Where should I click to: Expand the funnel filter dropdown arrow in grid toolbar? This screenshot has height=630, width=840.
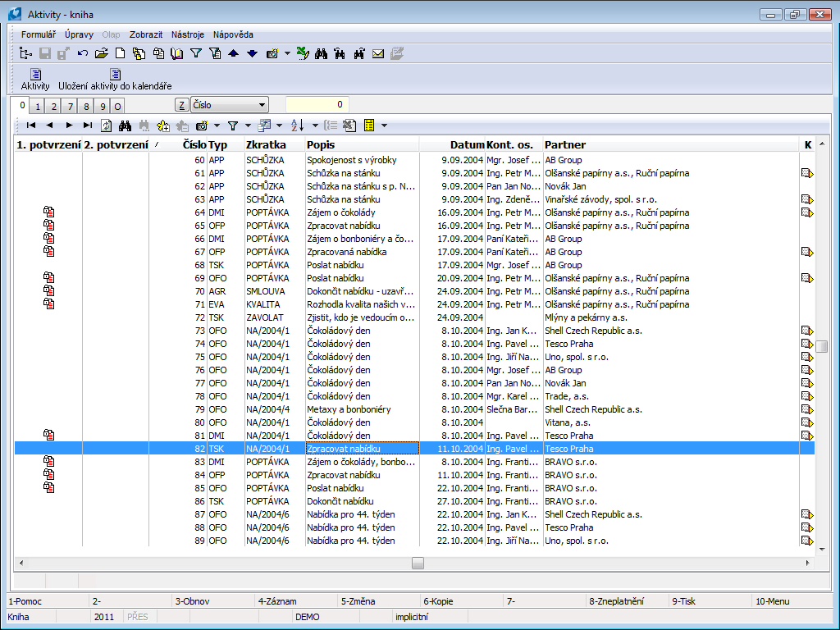coord(245,126)
